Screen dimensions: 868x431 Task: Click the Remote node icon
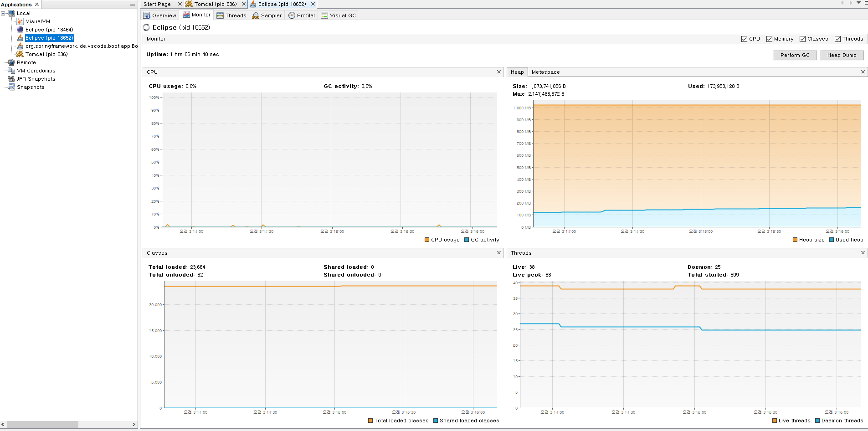coord(11,62)
